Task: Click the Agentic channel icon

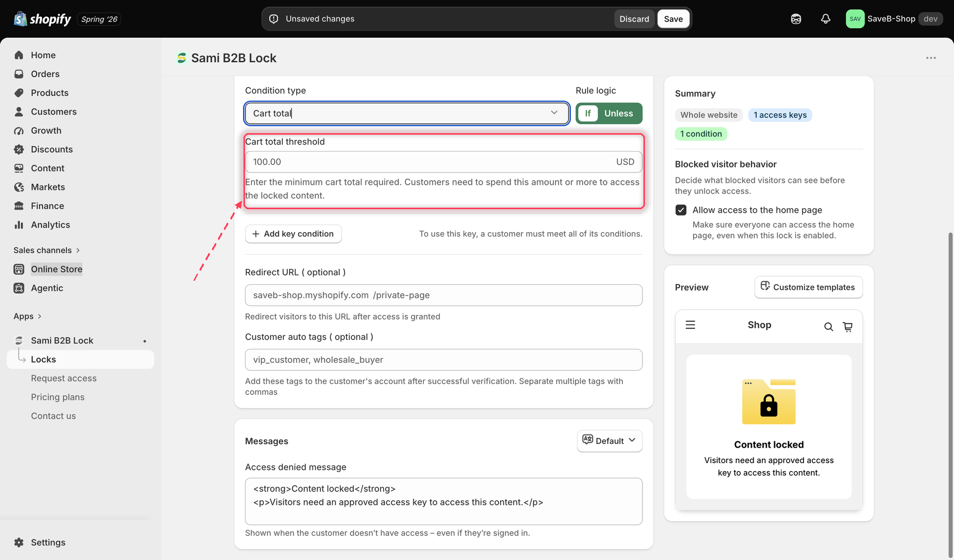Action: [x=19, y=288]
